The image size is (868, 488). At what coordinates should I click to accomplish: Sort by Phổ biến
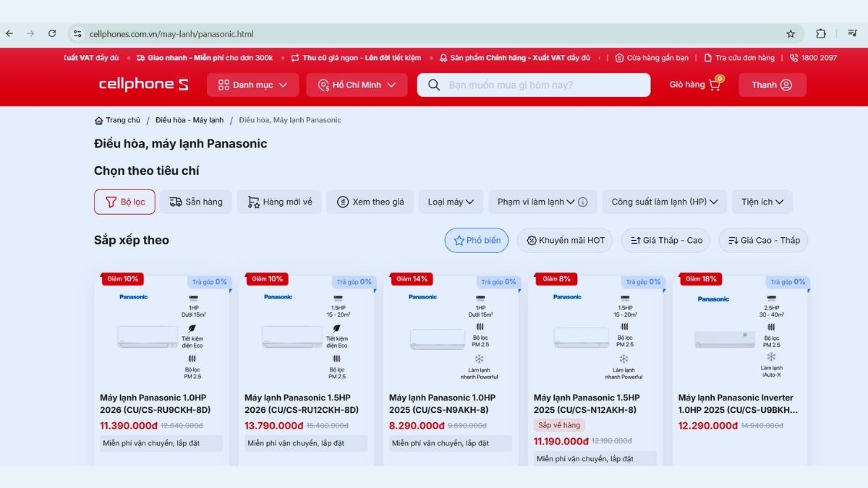(477, 240)
